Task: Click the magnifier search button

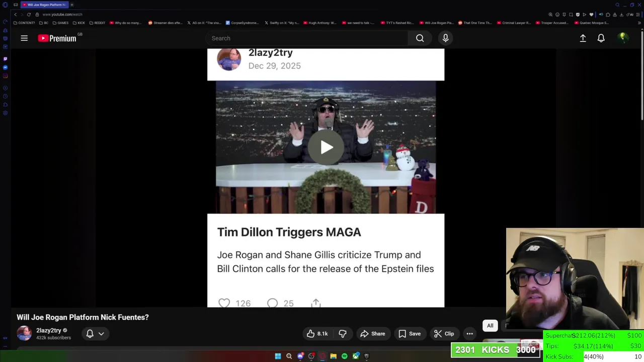Action: coord(420,38)
